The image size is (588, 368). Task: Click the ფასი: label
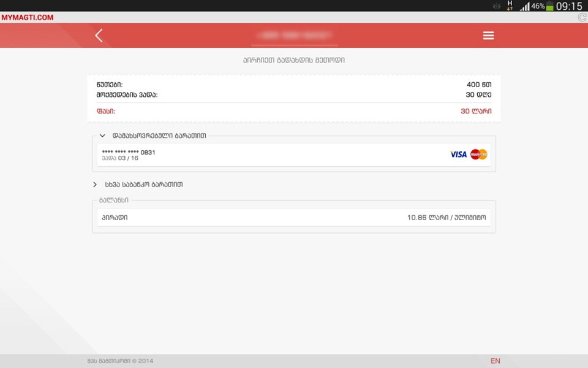(106, 111)
